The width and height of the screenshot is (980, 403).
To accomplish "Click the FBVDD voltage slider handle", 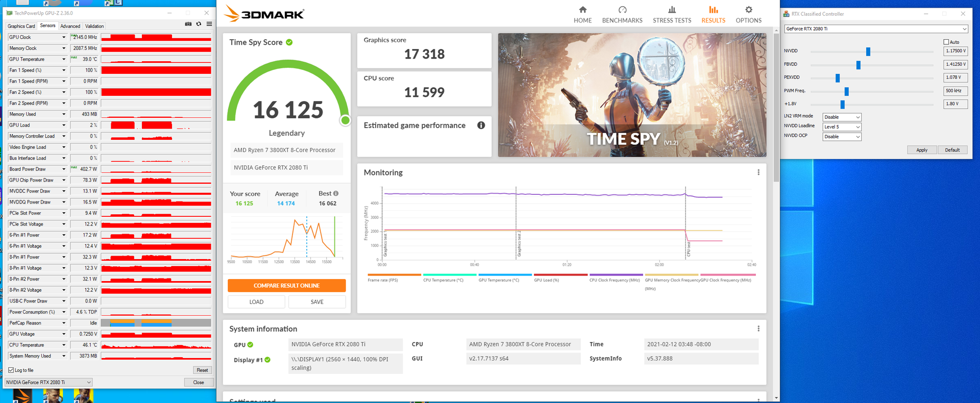I will (x=859, y=65).
